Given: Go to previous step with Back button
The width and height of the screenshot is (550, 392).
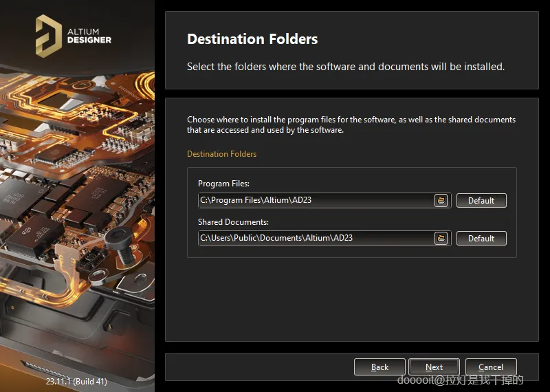Looking at the screenshot, I should point(379,367).
